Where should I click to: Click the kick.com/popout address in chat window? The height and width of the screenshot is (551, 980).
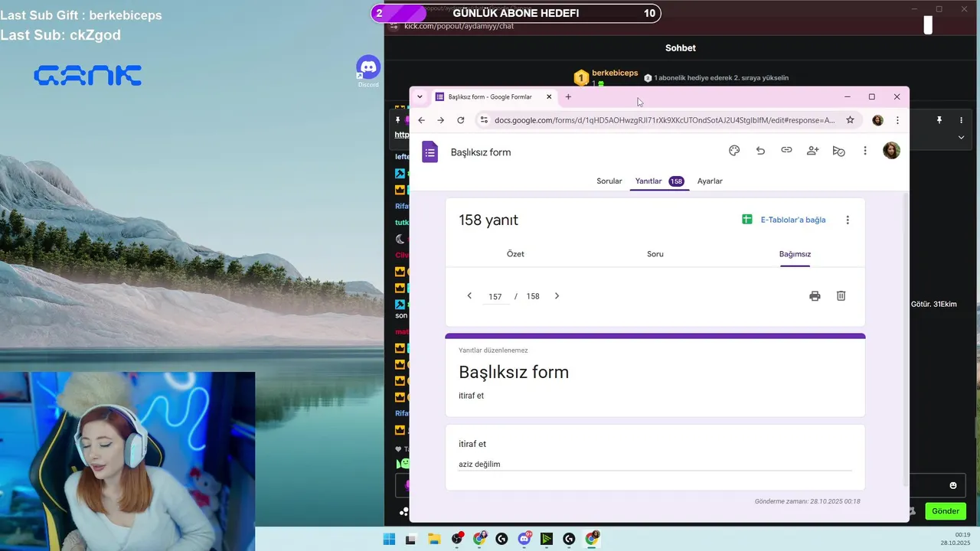[x=459, y=26]
